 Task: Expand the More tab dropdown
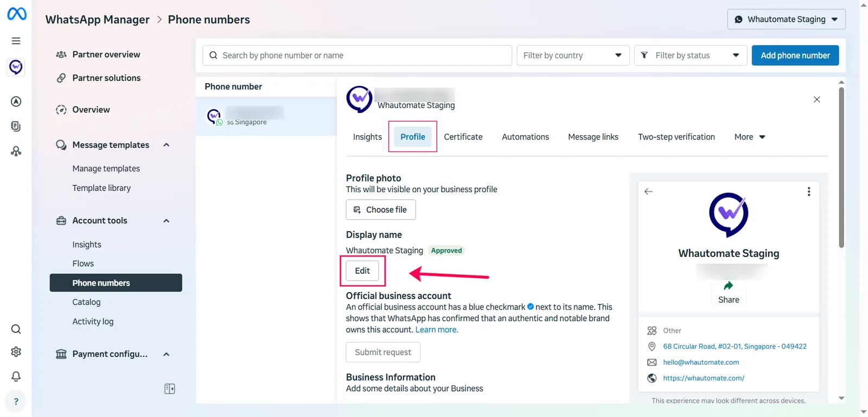point(750,137)
